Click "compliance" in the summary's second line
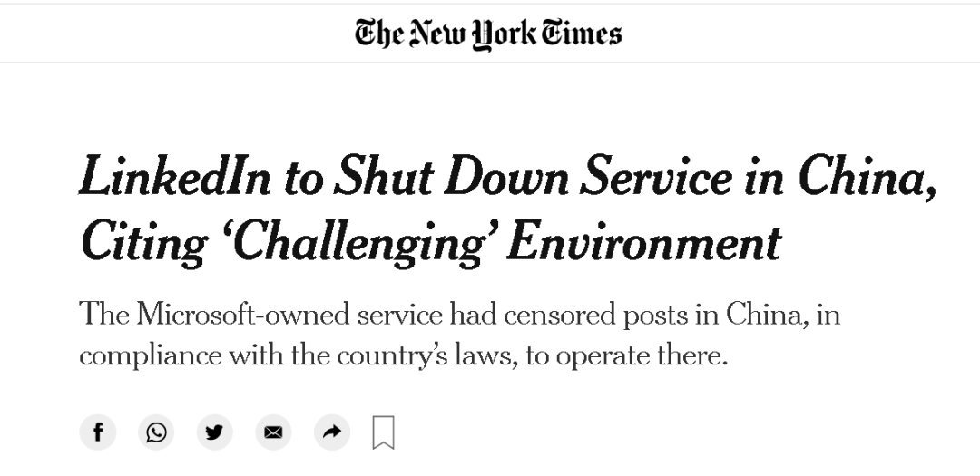 [x=150, y=356]
